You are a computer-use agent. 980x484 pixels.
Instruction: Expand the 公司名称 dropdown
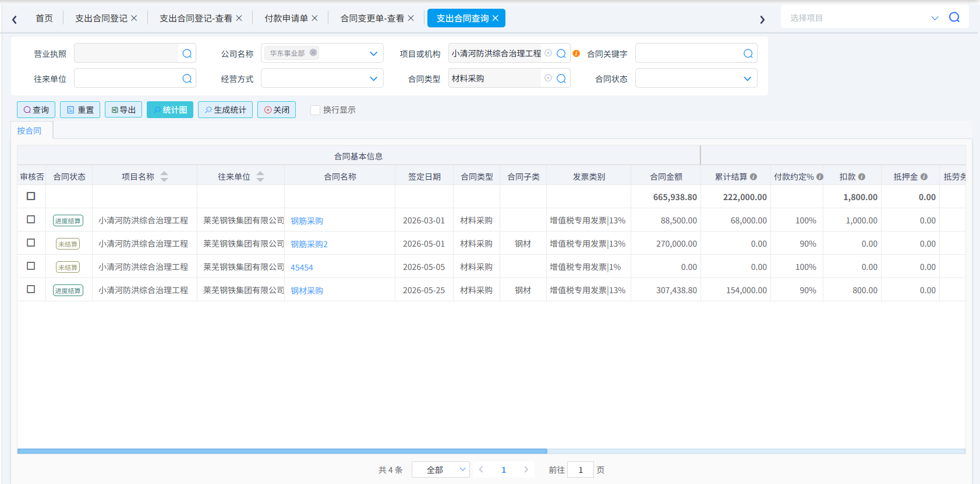point(374,54)
